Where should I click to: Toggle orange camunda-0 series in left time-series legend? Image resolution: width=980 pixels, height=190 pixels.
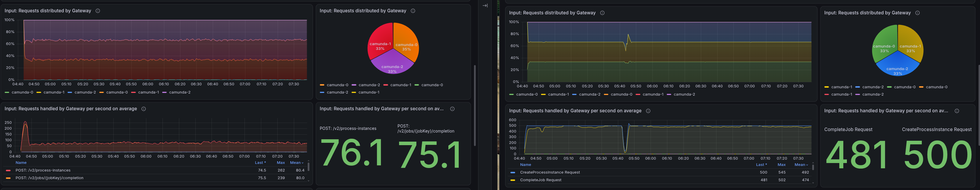tap(113, 92)
